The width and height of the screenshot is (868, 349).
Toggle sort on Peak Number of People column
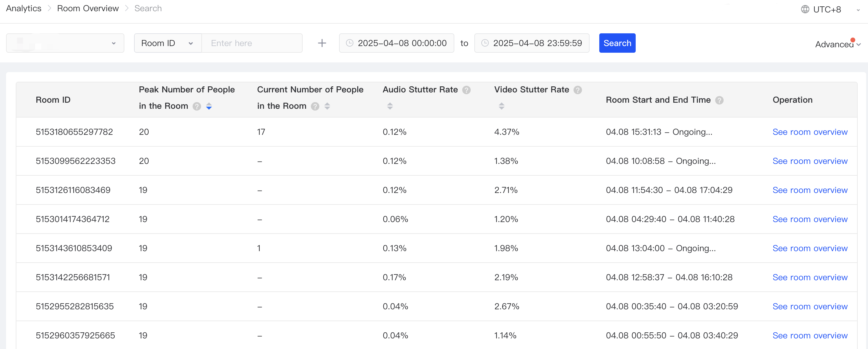(x=209, y=106)
